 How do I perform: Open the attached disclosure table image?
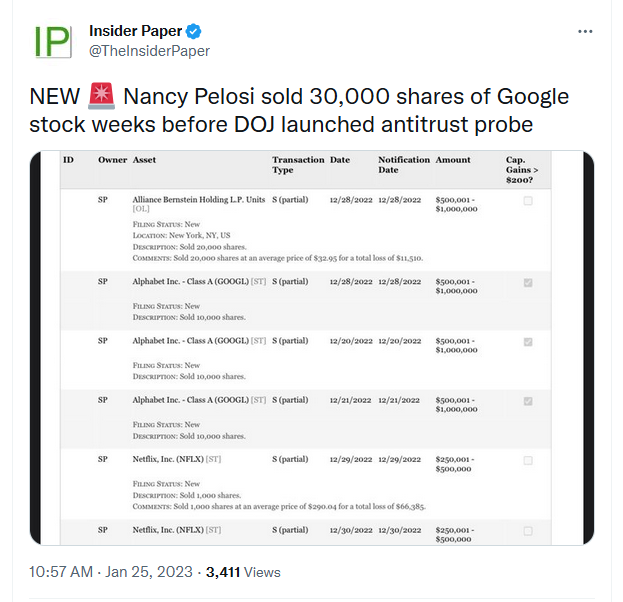click(312, 348)
